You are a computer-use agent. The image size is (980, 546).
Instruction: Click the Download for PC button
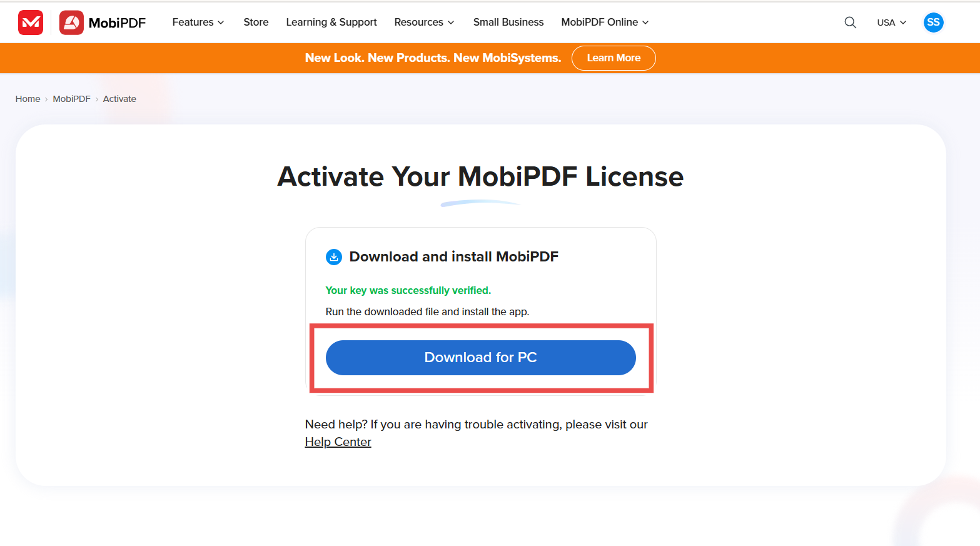point(480,358)
